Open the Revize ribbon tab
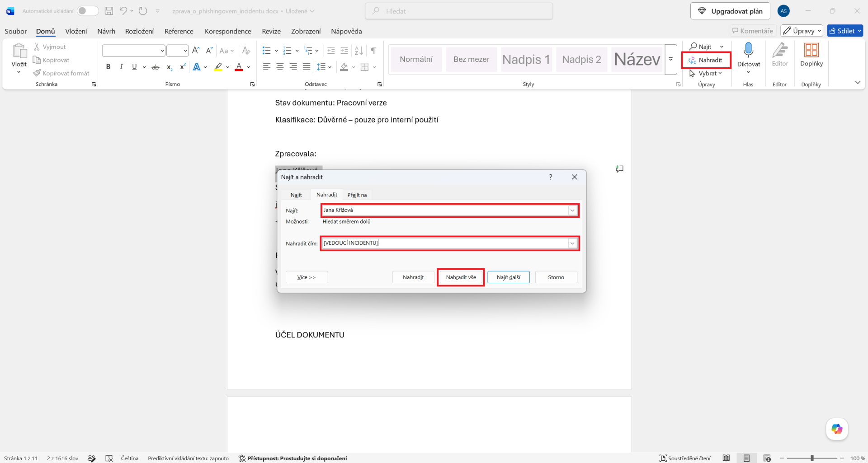The width and height of the screenshot is (868, 463). click(x=271, y=31)
